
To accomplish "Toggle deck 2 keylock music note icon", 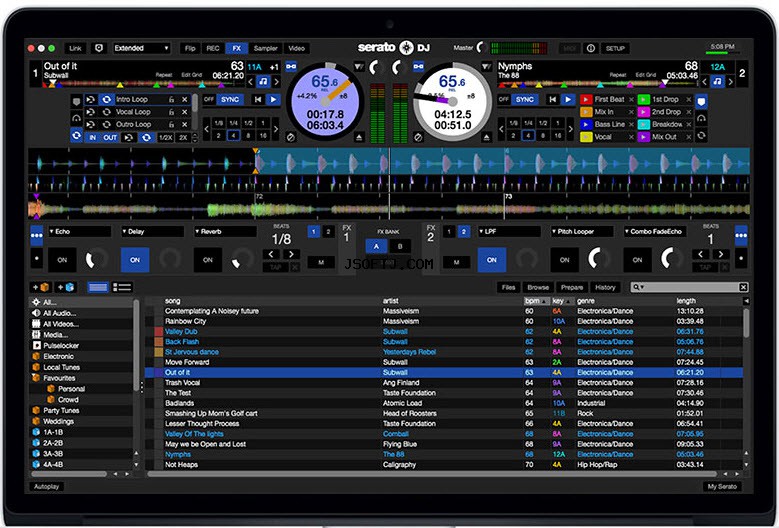I will tap(717, 81).
